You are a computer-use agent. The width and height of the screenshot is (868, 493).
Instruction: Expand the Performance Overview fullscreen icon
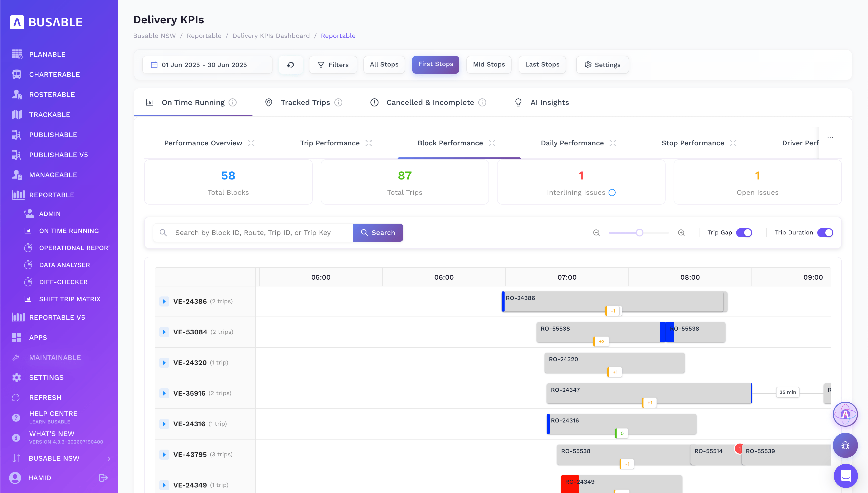coord(251,143)
